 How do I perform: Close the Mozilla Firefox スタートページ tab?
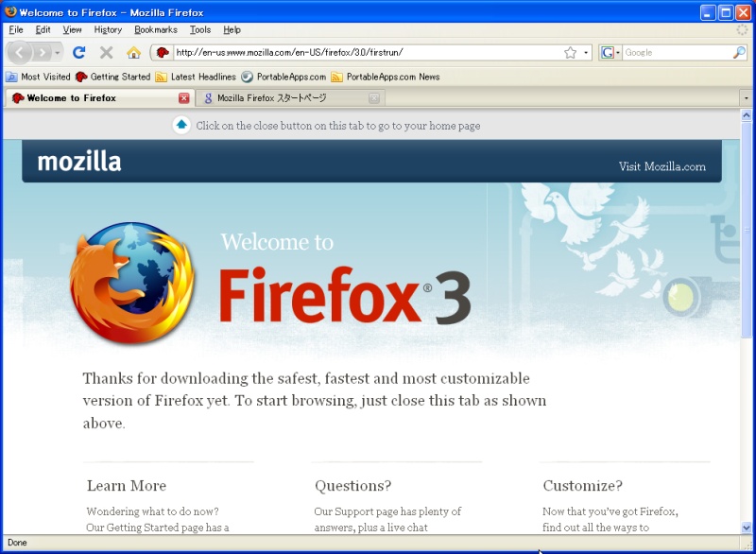click(x=373, y=98)
